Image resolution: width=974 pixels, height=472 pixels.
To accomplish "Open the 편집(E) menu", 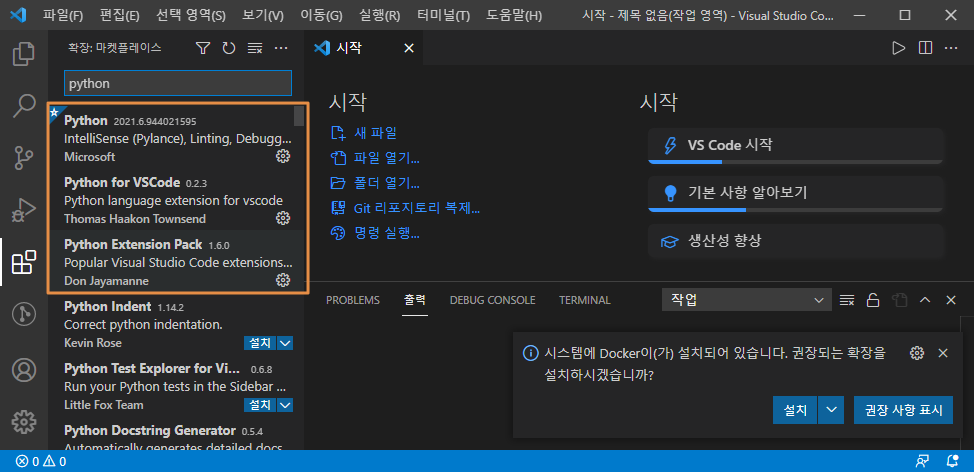I will 120,16.
